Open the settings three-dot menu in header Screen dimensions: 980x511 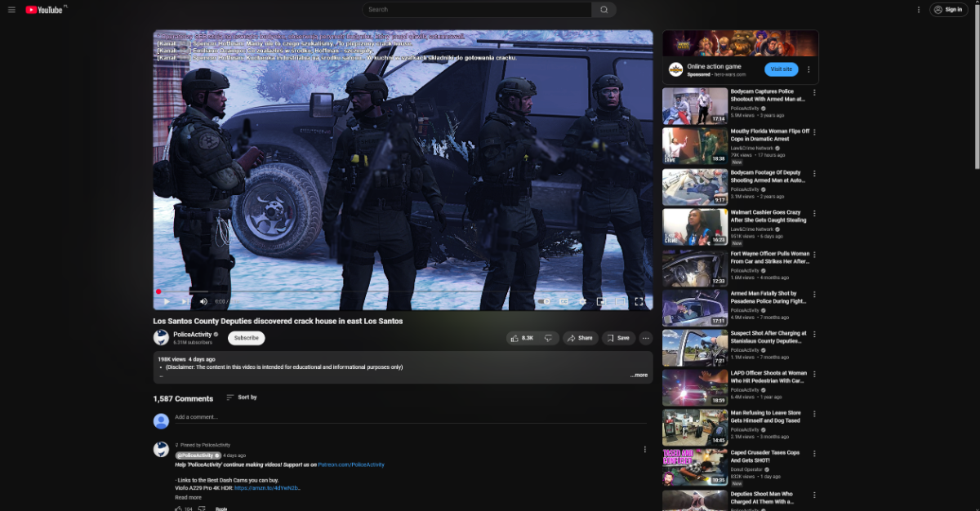pos(919,10)
